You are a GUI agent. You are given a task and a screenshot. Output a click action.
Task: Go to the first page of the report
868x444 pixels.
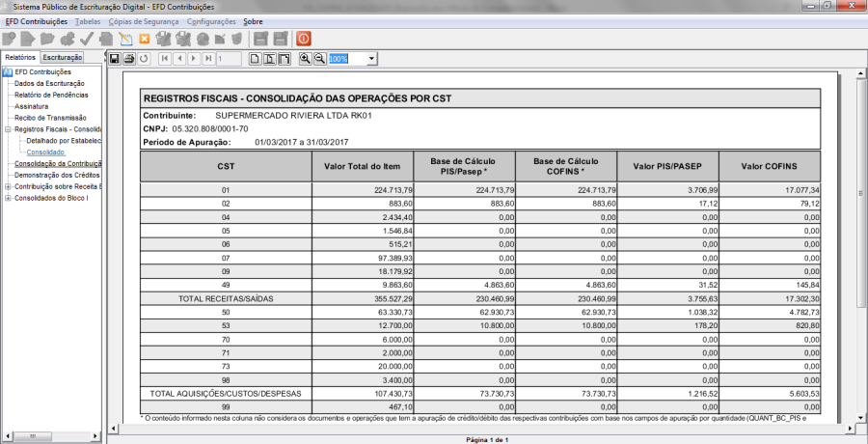pyautogui.click(x=164, y=58)
